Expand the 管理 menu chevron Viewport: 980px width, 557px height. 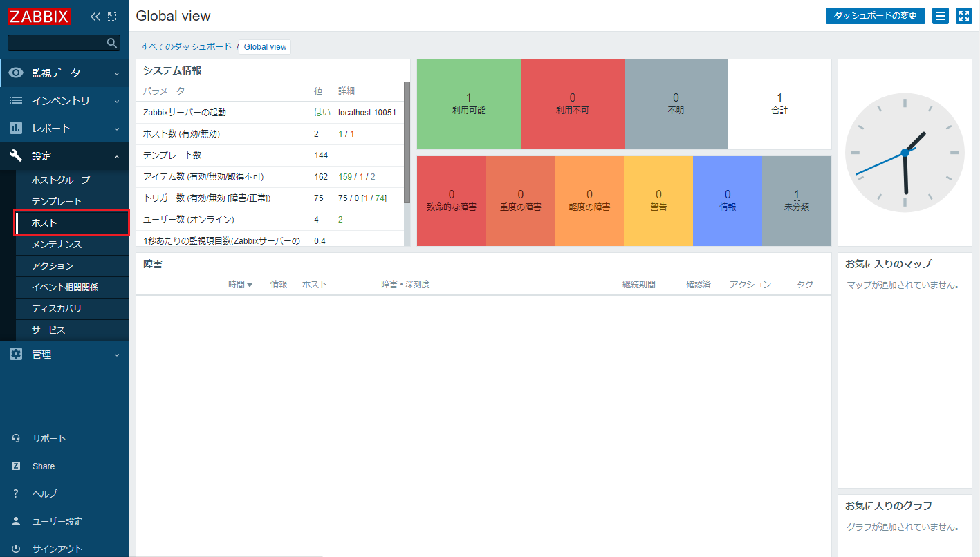point(116,355)
